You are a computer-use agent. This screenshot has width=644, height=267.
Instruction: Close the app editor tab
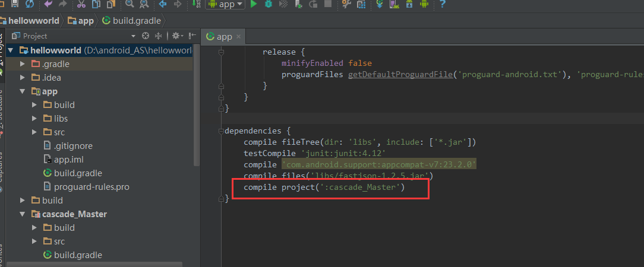[239, 37]
